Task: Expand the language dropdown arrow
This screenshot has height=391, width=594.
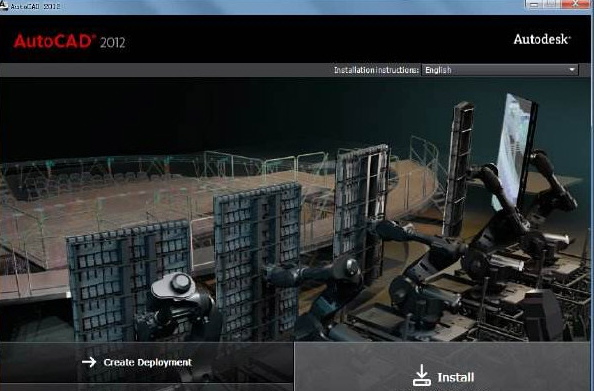Action: (x=572, y=70)
